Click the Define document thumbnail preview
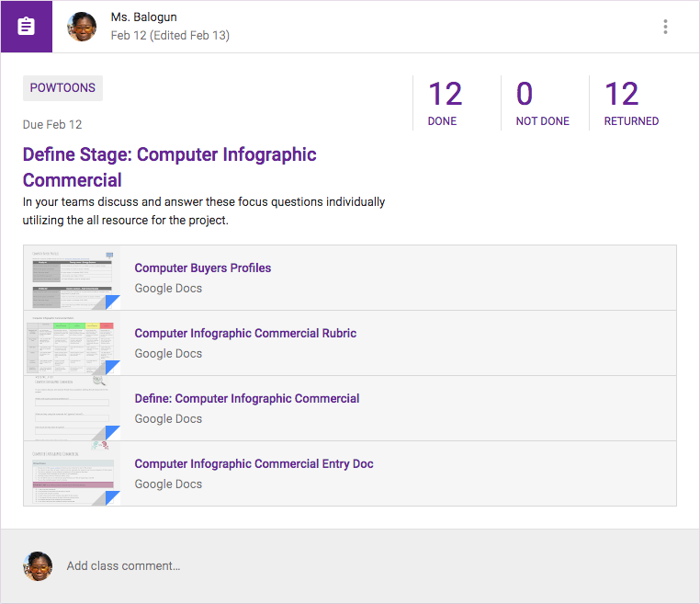The height and width of the screenshot is (604, 700). 72,408
